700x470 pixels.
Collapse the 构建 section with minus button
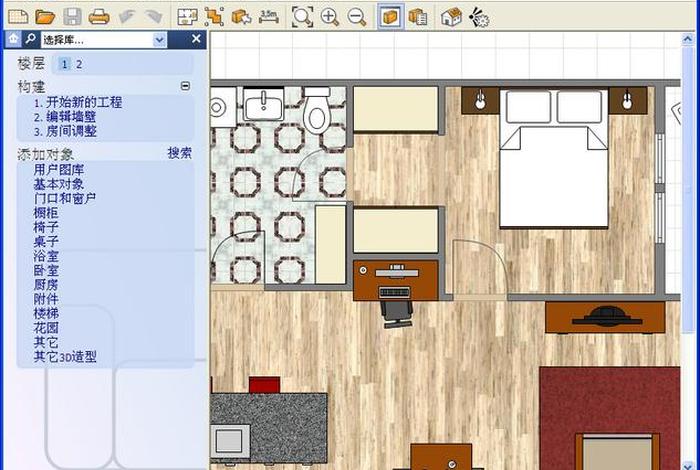click(x=185, y=86)
